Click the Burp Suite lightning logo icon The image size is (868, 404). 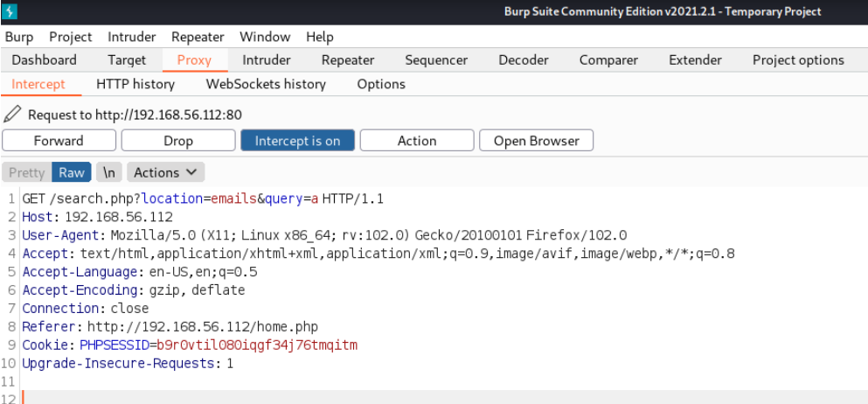pos(10,11)
